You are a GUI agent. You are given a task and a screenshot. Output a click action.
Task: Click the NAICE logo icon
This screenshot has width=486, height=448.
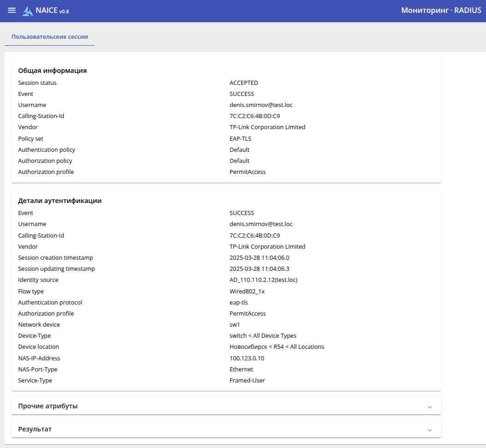[x=28, y=11]
